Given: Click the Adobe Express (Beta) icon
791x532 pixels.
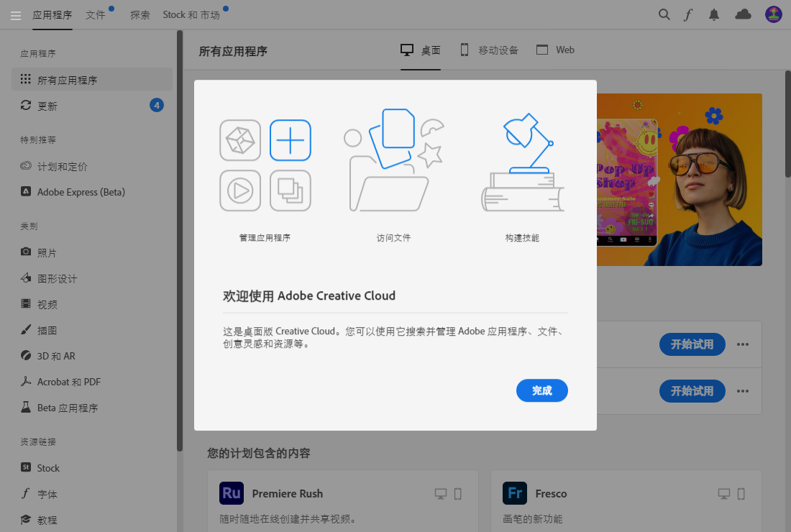Looking at the screenshot, I should 25,192.
